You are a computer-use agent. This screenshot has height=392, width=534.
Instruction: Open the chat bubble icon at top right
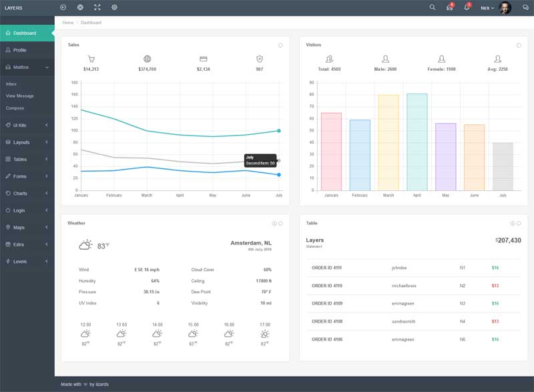click(524, 8)
